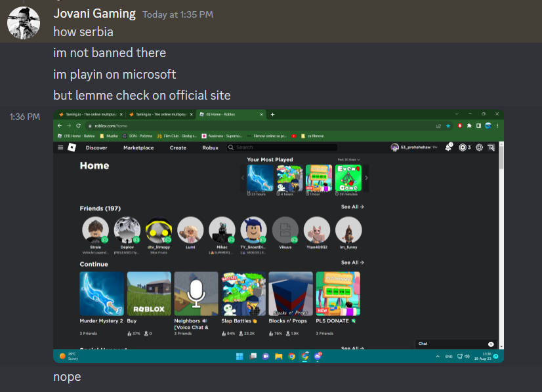This screenshot has height=392, width=542.
Task: Click the RoPro extension icon in header
Action: [x=491, y=147]
